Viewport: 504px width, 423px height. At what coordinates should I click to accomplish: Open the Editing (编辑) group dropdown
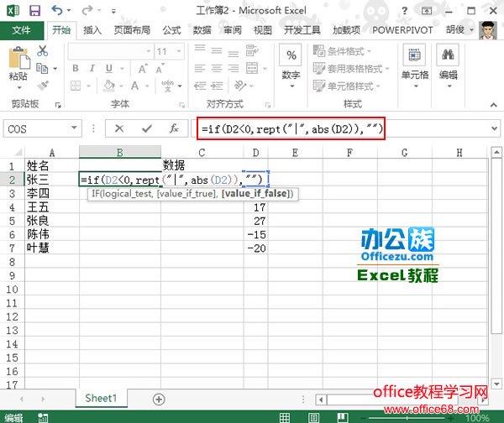click(x=448, y=67)
